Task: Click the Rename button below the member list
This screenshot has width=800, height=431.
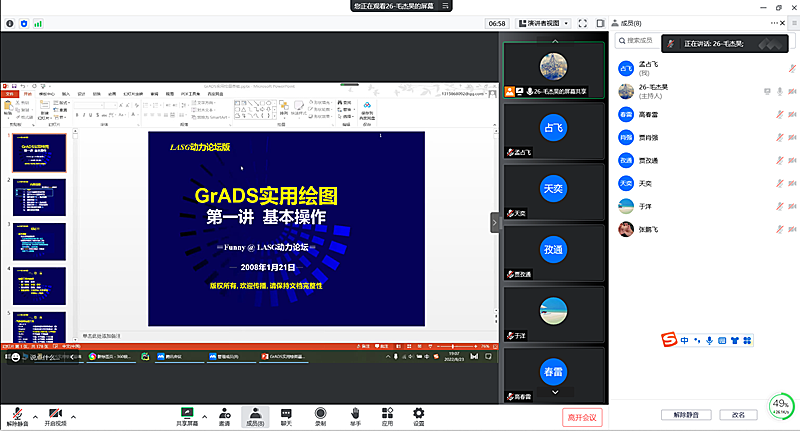Action: click(738, 415)
